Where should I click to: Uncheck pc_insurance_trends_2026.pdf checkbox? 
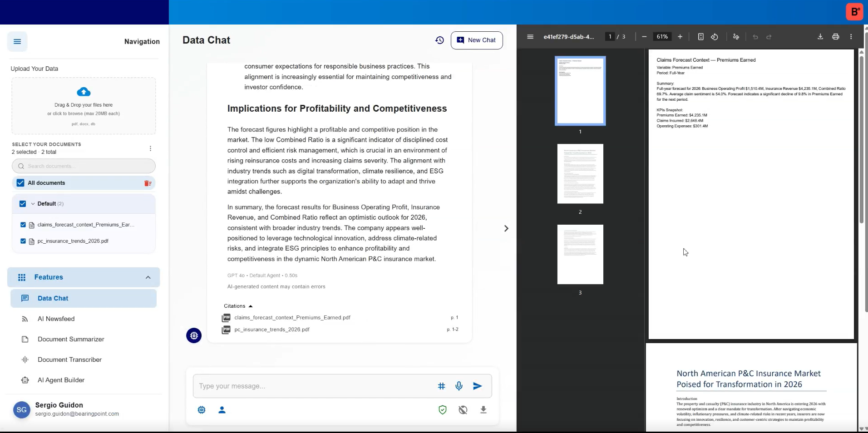(x=23, y=241)
